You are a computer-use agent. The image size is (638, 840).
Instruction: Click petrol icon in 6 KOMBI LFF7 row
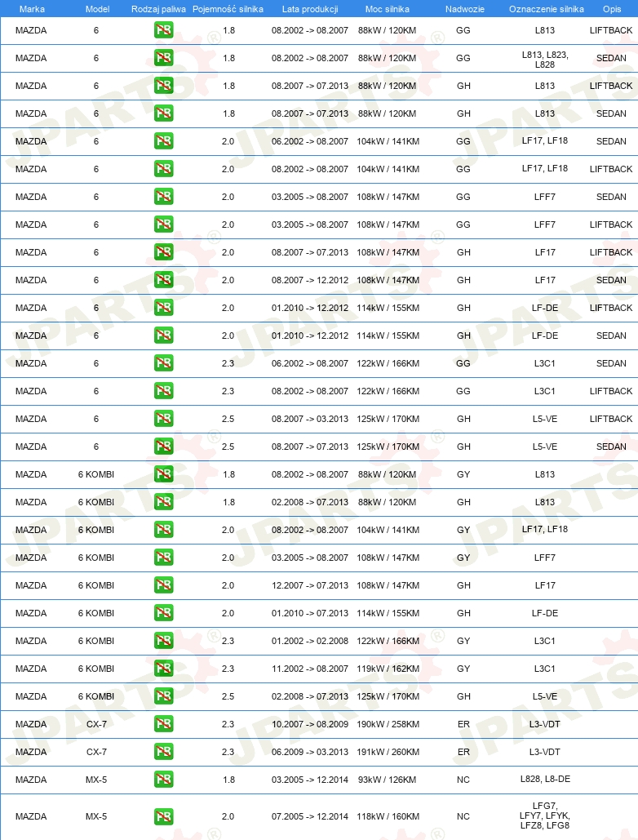point(163,558)
